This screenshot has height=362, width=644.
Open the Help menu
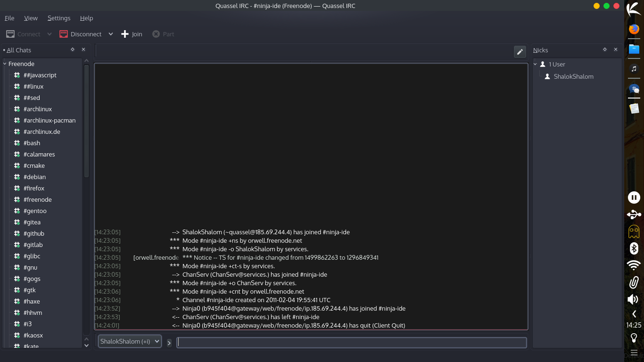pyautogui.click(x=86, y=18)
